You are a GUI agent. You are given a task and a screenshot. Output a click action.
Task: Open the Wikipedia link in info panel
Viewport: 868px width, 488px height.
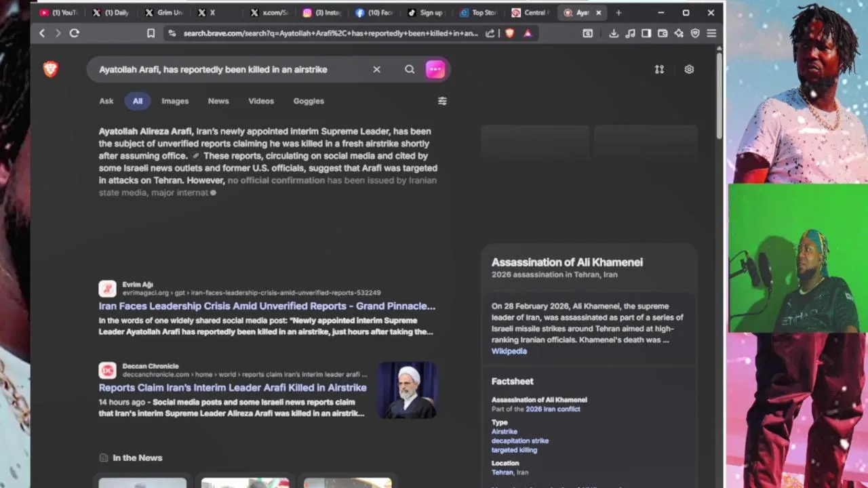pos(509,351)
